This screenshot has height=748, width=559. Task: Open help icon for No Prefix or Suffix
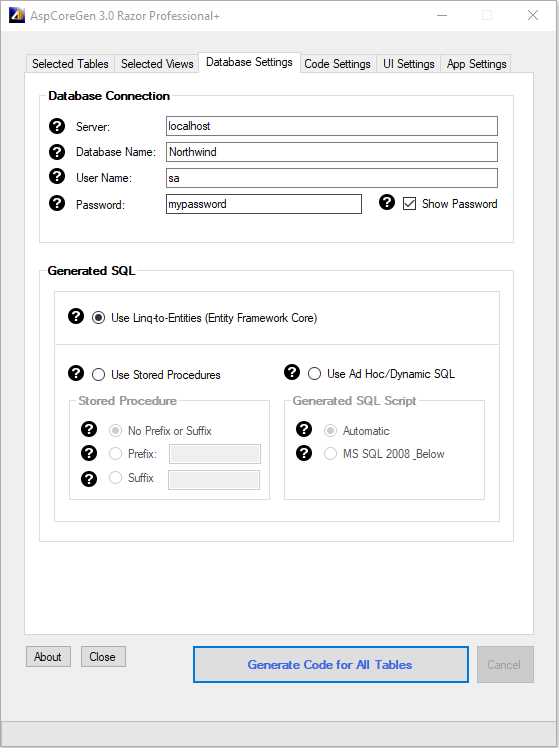tap(89, 429)
